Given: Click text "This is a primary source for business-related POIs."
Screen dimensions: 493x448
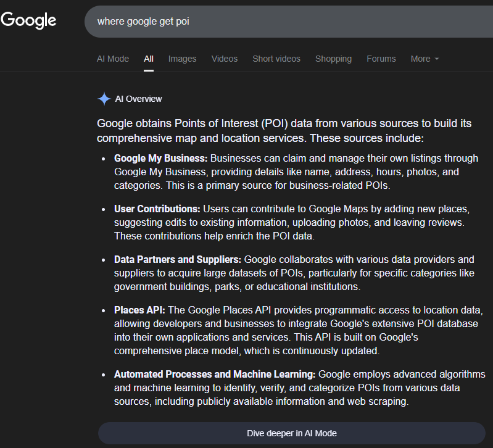Looking at the screenshot, I should pos(278,186).
